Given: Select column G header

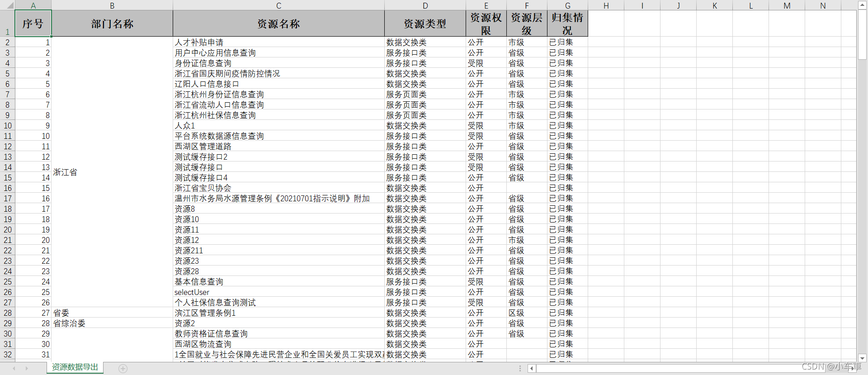Looking at the screenshot, I should [x=567, y=5].
